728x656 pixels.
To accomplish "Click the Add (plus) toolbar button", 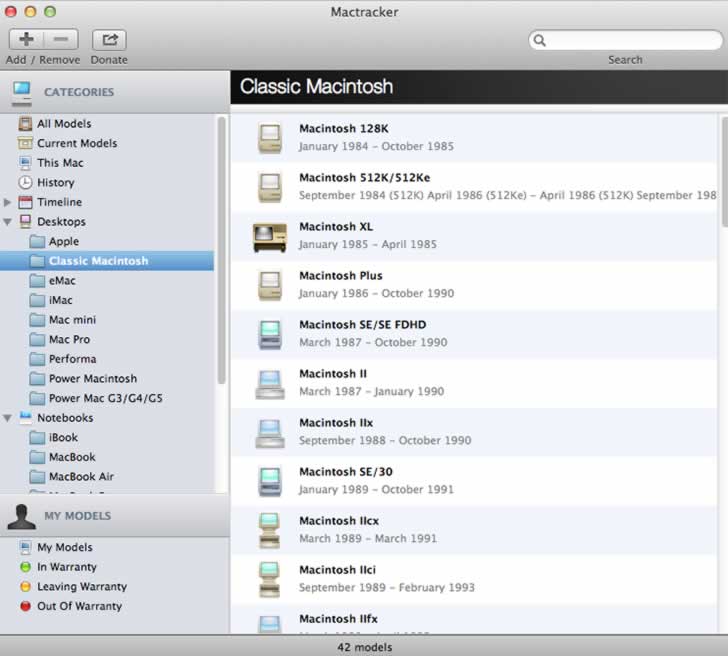I will pos(26,39).
